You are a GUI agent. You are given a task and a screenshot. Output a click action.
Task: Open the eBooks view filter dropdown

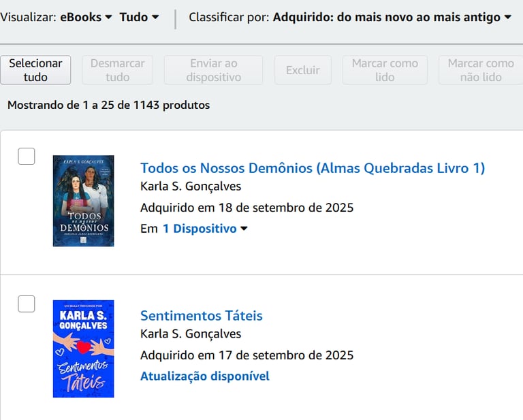86,17
